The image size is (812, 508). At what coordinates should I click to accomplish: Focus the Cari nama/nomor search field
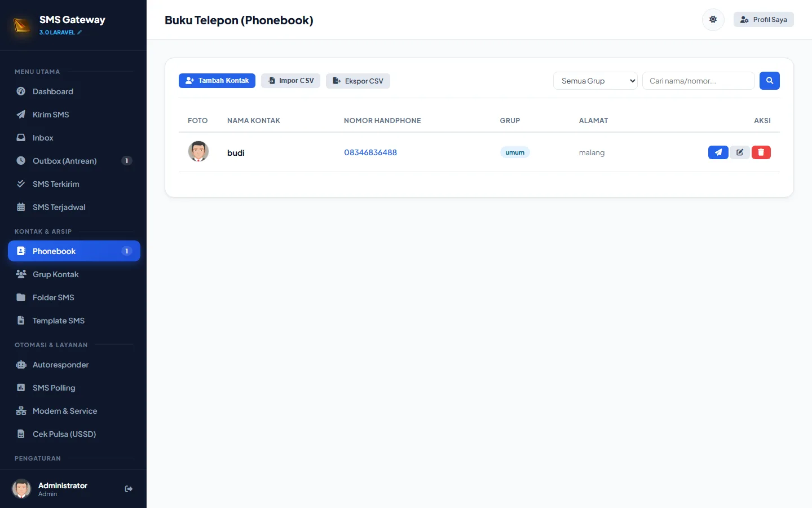coord(699,81)
